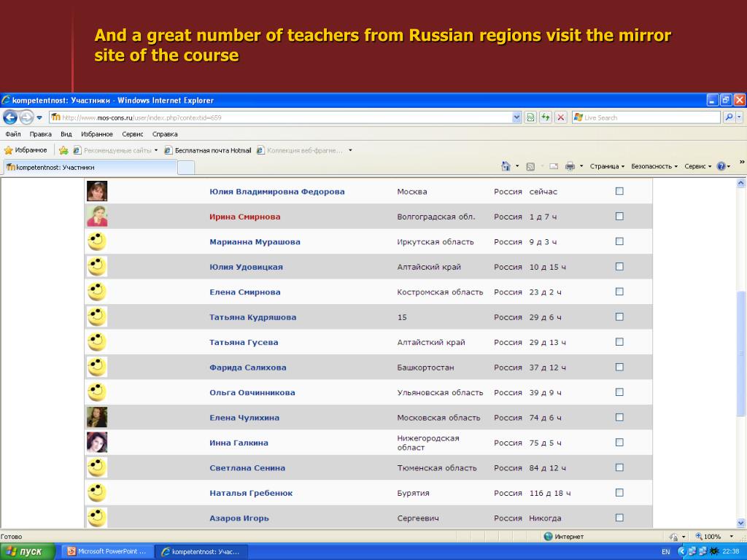Image resolution: width=747 pixels, height=560 pixels.
Task: Click the RSS feeds icon
Action: pos(530,166)
